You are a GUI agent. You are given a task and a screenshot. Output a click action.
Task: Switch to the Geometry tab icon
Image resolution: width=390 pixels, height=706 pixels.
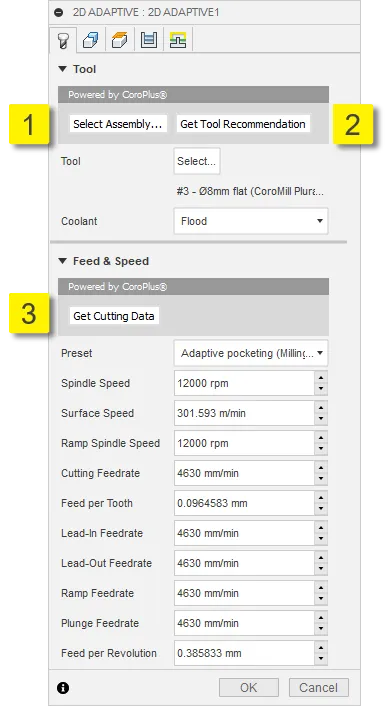pyautogui.click(x=91, y=40)
